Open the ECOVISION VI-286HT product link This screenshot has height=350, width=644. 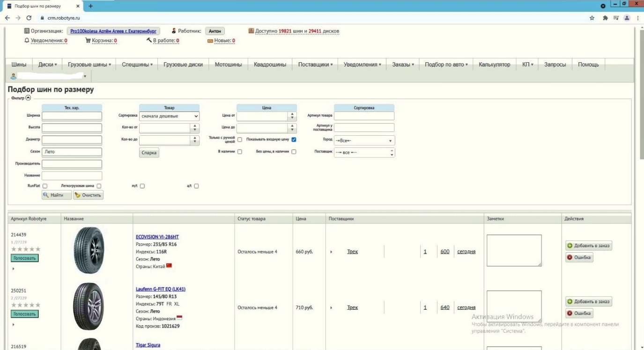point(157,237)
